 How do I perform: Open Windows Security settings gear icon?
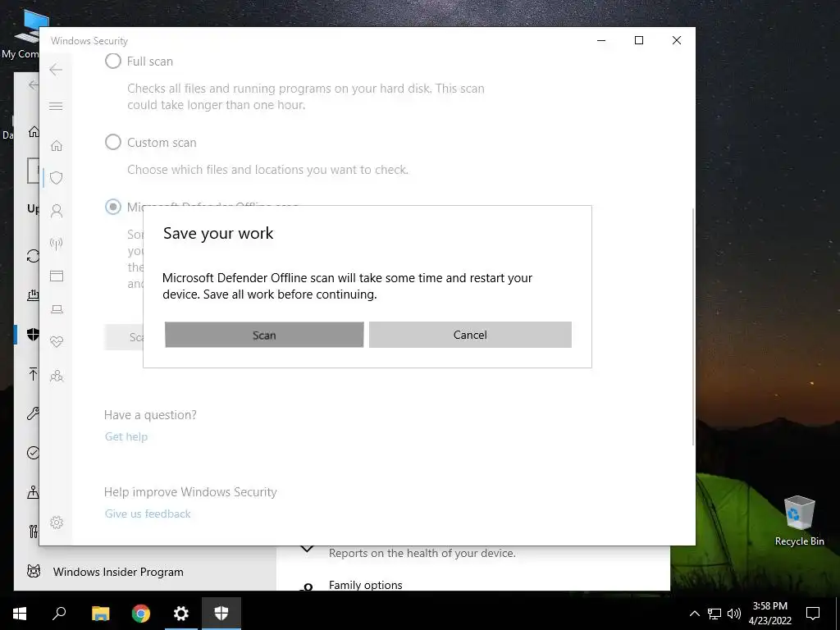[57, 523]
